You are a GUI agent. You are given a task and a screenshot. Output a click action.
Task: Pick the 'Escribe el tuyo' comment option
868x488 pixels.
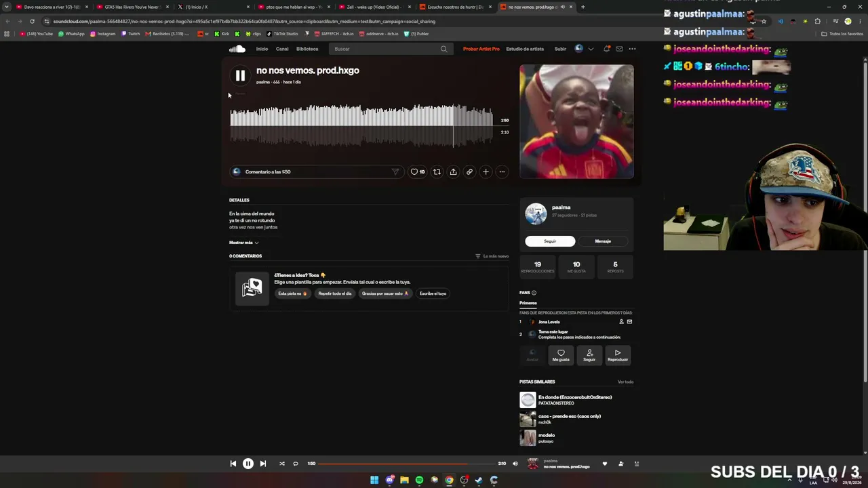coord(433,293)
